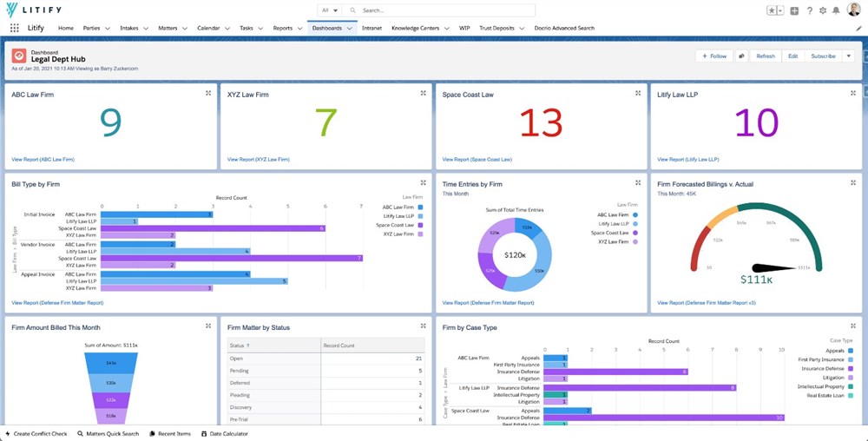Viewport: 868px width, 441px height.
Task: Go to the Home tab
Action: click(x=66, y=29)
